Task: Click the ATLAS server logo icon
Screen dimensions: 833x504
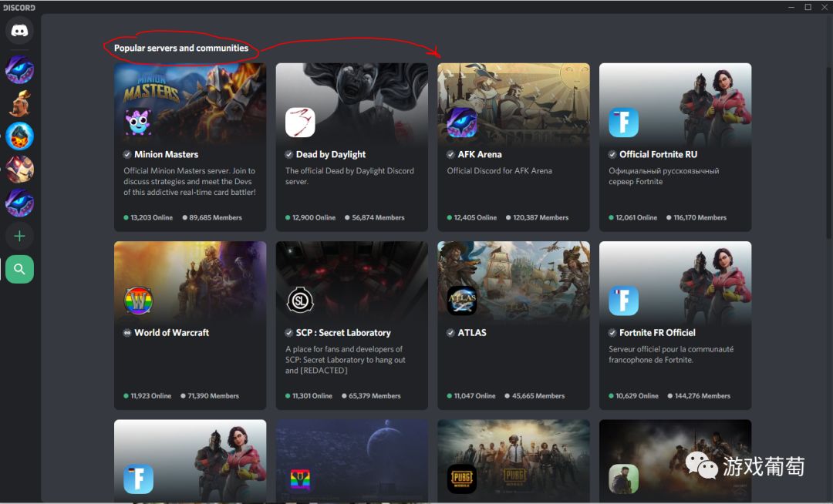Action: click(462, 301)
